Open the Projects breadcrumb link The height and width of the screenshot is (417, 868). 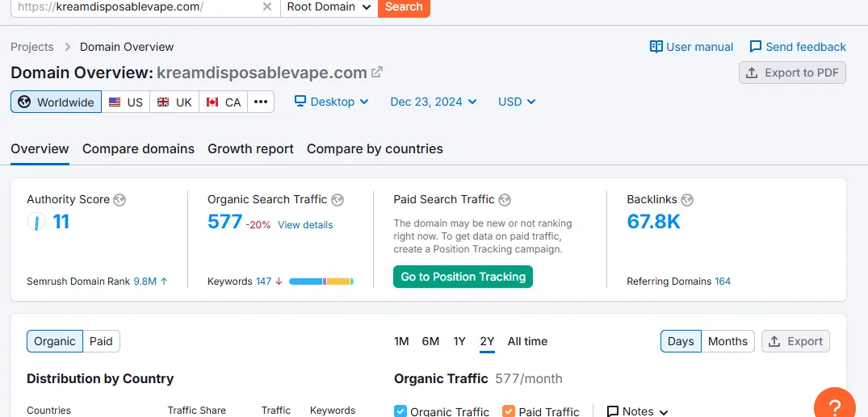[32, 47]
